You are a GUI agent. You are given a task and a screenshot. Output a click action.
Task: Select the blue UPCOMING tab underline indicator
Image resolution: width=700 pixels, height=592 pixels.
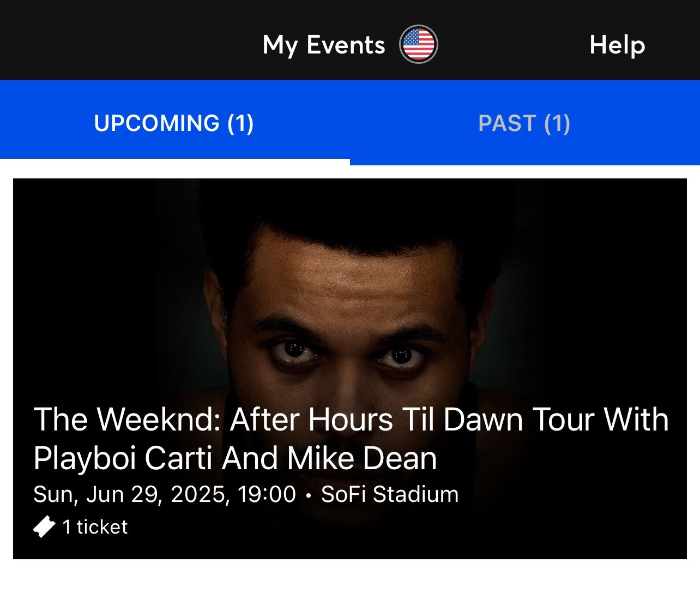175,158
